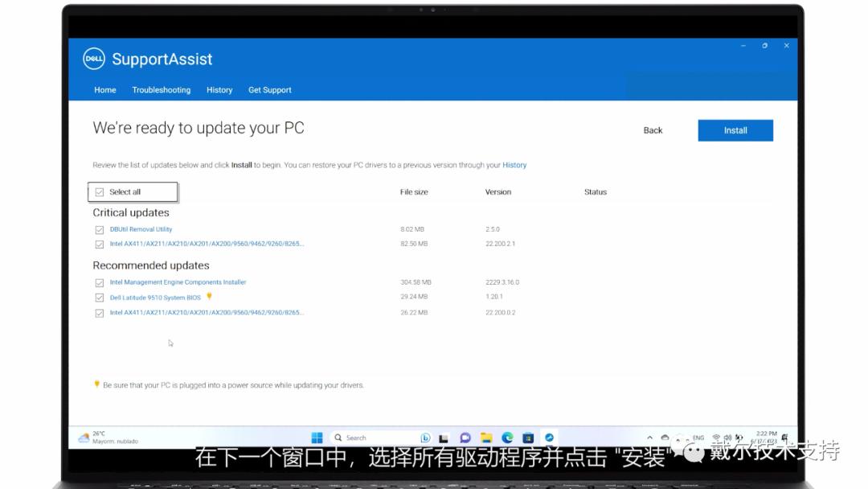Click the ENG language indicator
Viewport: 868px width, 489px height.
pos(698,438)
